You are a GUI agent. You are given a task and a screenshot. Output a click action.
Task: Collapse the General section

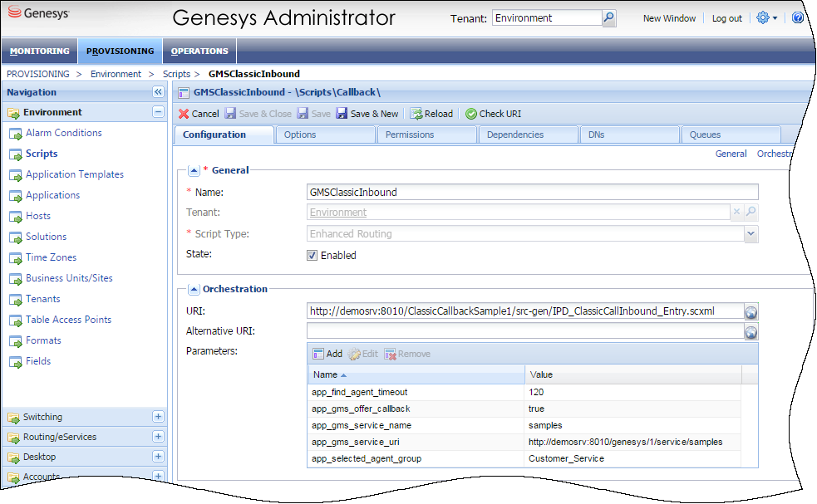(x=194, y=170)
